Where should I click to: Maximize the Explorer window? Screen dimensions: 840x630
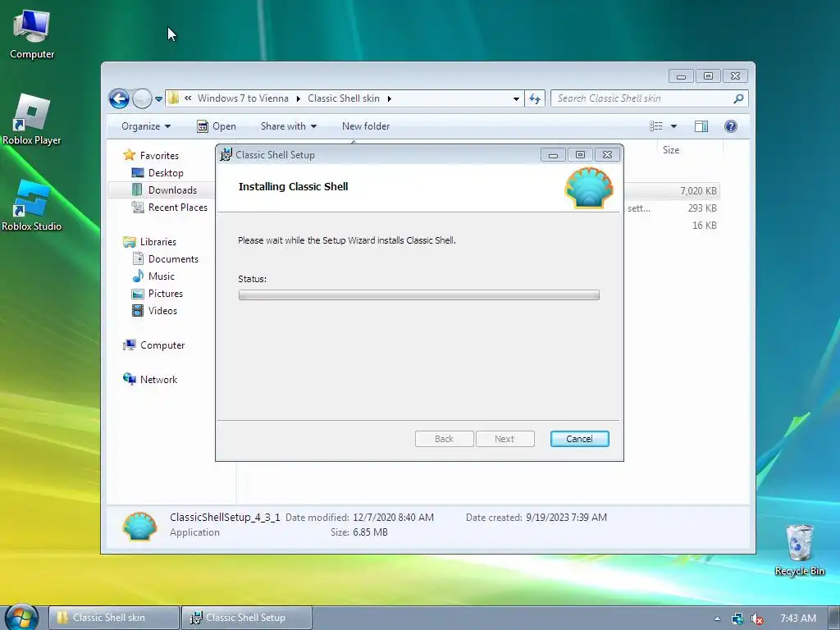pos(708,76)
